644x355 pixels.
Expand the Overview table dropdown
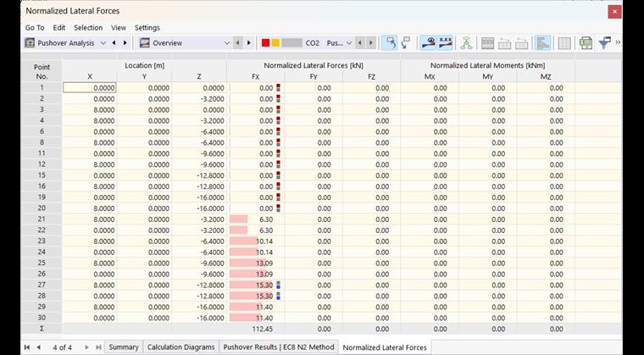click(x=227, y=42)
